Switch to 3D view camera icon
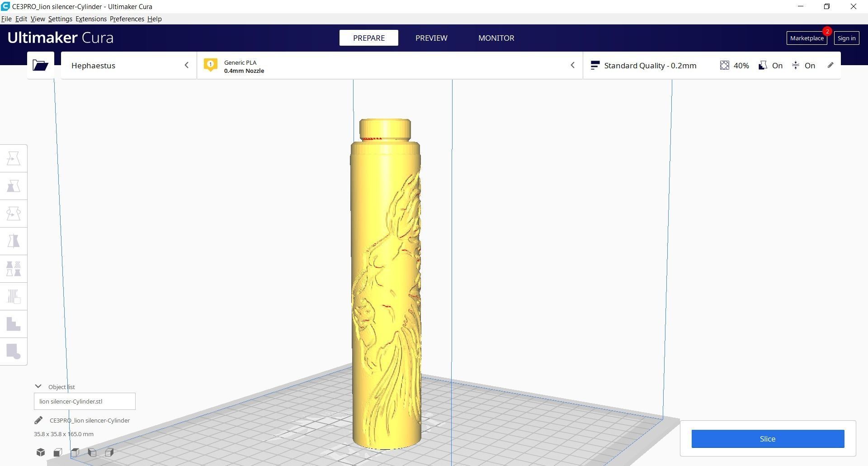 click(41, 452)
